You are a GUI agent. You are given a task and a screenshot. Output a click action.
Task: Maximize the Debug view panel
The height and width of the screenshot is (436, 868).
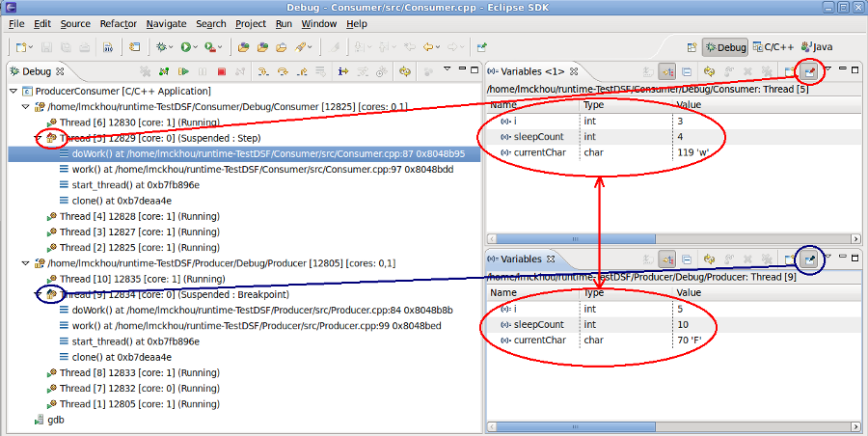[x=475, y=69]
